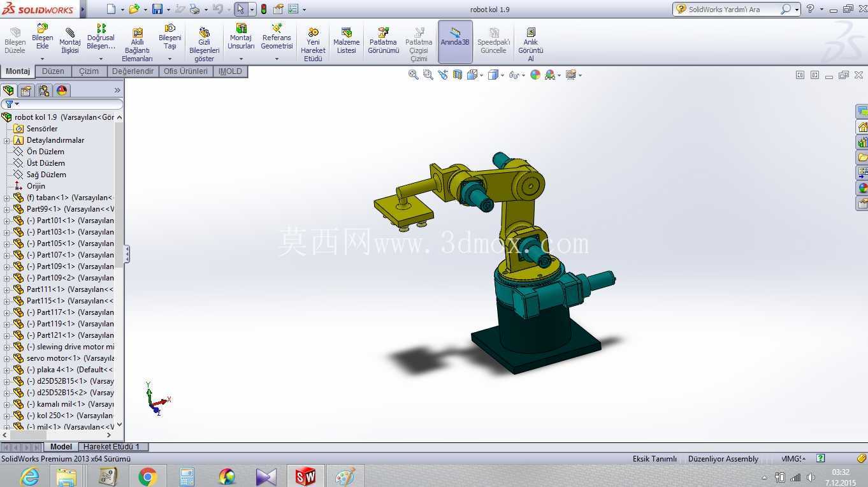Open the Options icon in the quick toolbar
The height and width of the screenshot is (487, 868).
click(x=293, y=9)
